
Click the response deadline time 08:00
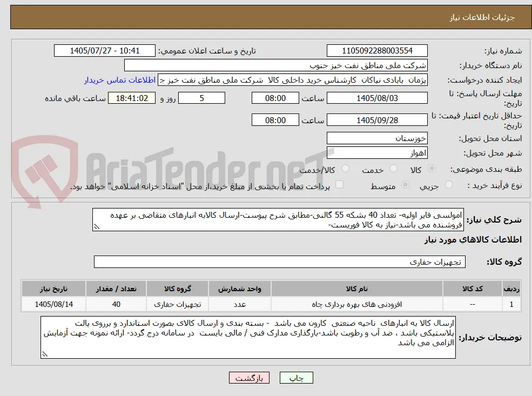pyautogui.click(x=275, y=98)
